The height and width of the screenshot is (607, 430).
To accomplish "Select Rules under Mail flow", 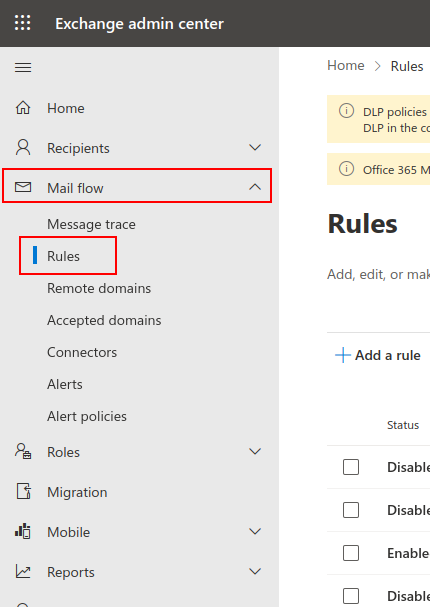I will pos(63,256).
